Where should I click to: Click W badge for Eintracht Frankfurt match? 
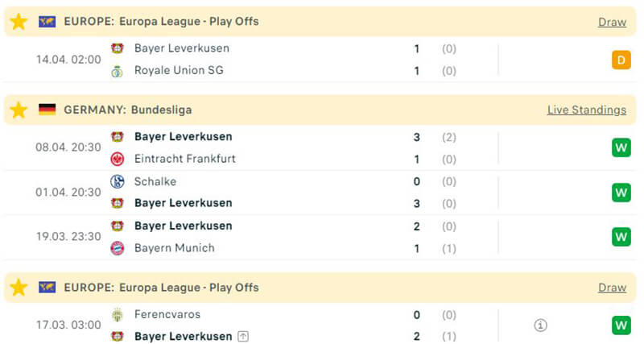coord(621,147)
